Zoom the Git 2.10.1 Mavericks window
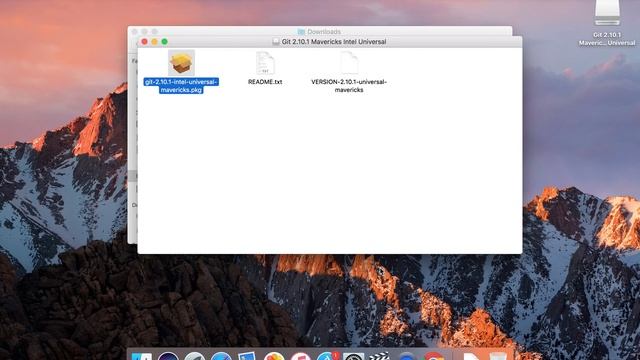The image size is (640, 360). (x=164, y=42)
